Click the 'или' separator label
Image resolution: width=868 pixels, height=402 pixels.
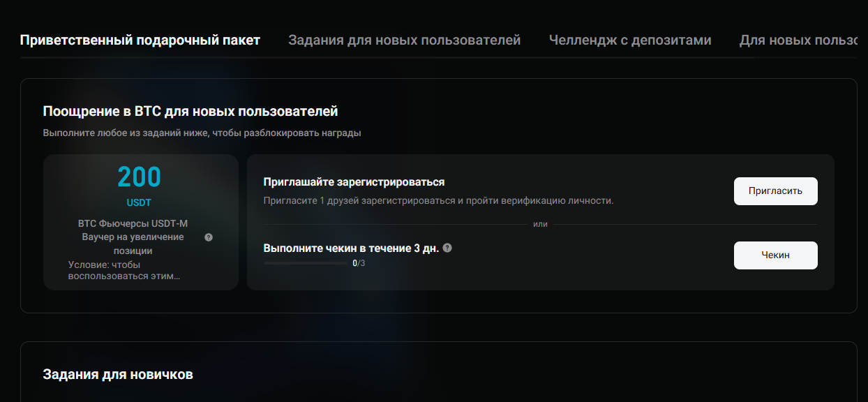[540, 224]
